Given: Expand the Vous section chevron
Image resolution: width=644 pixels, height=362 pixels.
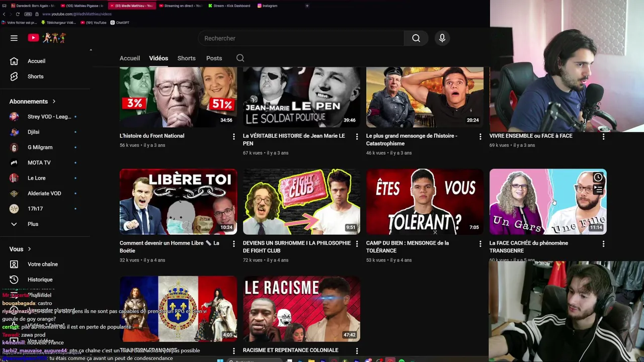Looking at the screenshot, I should click(29, 249).
